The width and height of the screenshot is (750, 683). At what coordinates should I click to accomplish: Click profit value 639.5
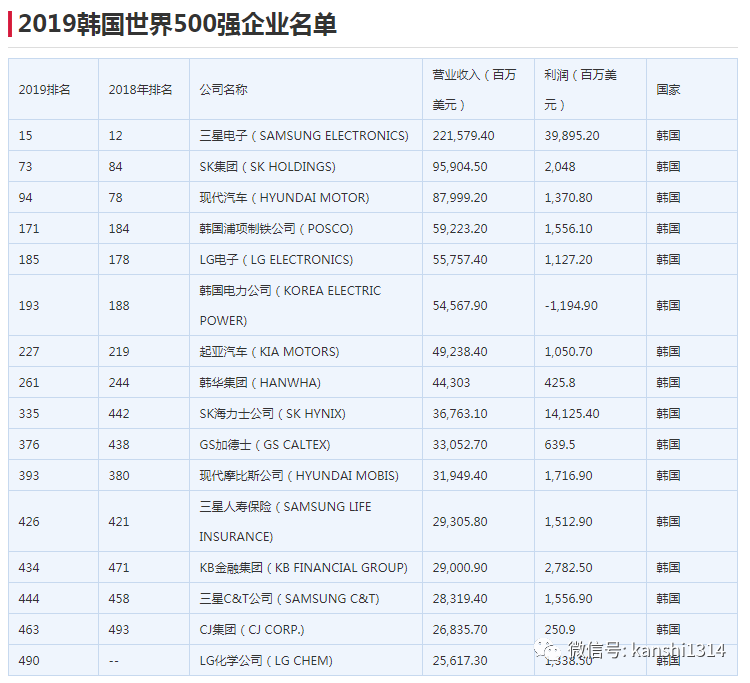point(560,445)
